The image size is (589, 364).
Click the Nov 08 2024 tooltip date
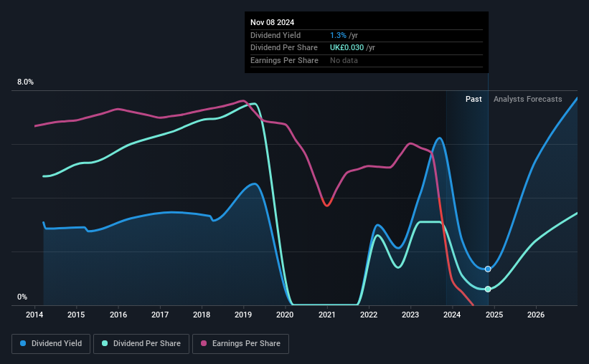273,22
